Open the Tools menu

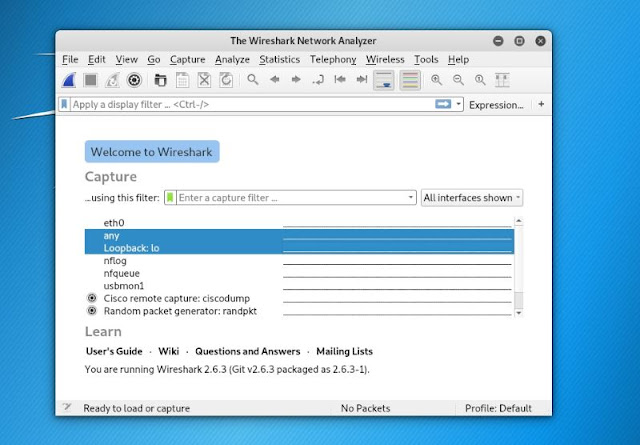(426, 60)
